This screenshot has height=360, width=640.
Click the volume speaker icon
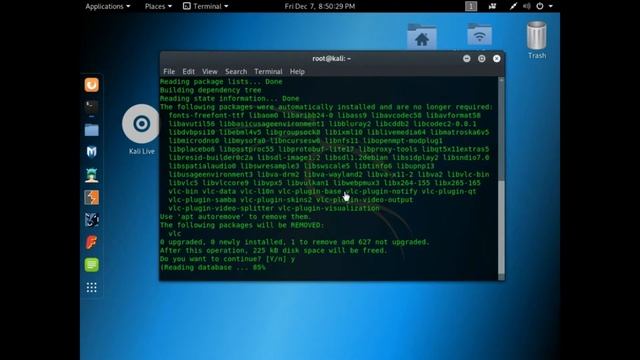click(x=527, y=6)
